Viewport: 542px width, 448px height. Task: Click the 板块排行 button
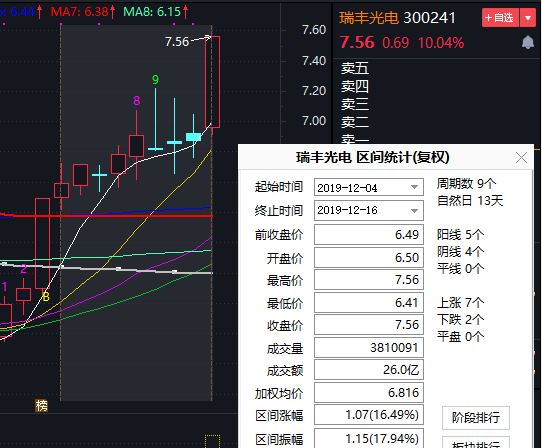476,443
